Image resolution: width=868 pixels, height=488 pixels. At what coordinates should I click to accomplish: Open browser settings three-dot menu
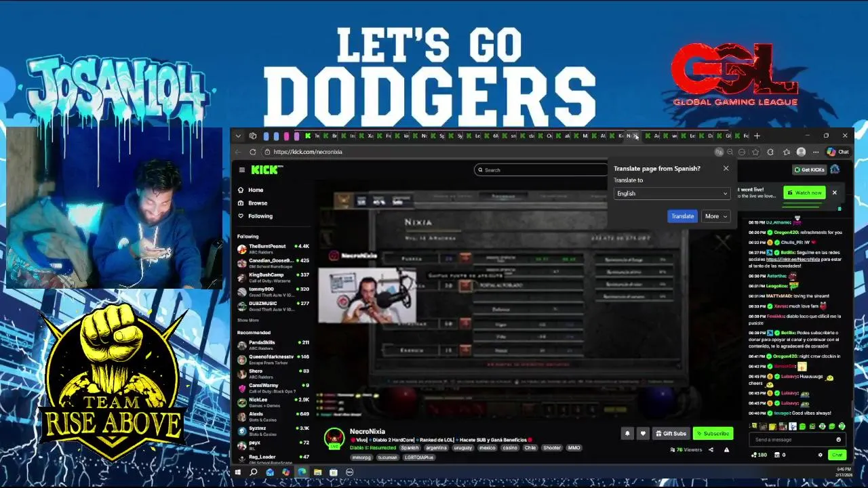[816, 152]
